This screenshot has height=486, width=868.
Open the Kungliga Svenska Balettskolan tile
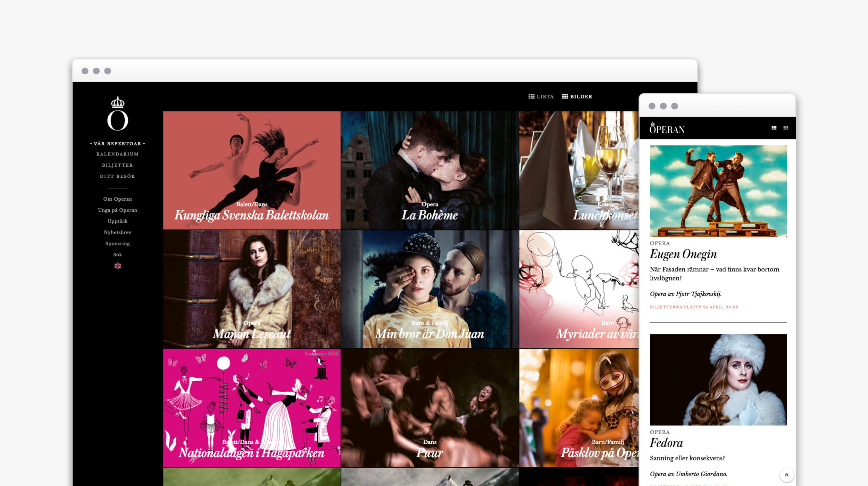click(x=252, y=170)
